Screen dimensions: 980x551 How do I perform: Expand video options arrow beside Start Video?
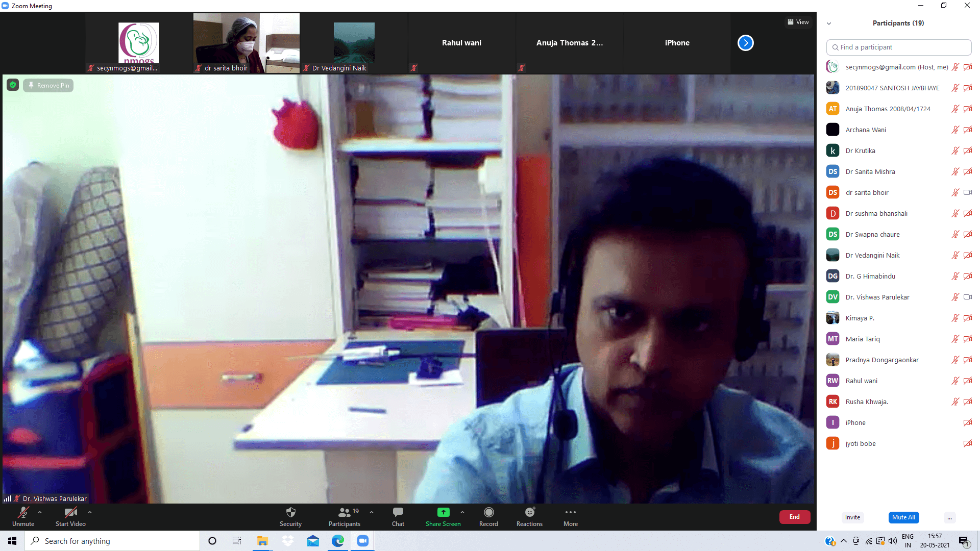click(x=90, y=512)
